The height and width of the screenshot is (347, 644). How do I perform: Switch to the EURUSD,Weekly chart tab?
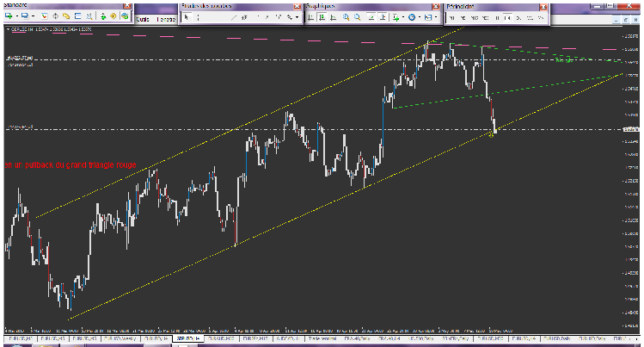tap(120, 338)
